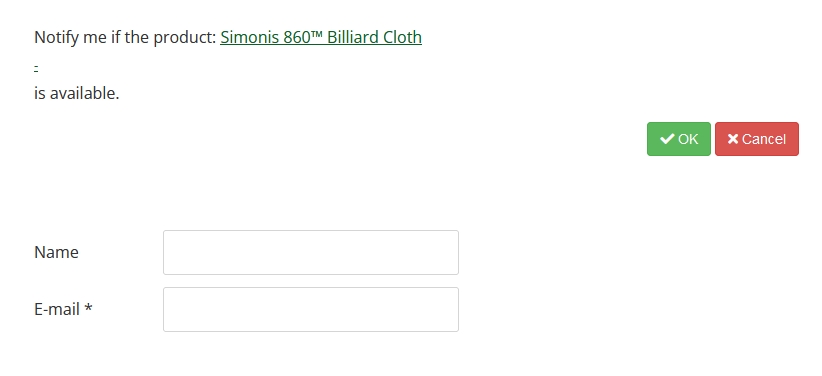Screen dimensions: 822x376
Task: Focus the Name text field
Action: (311, 252)
